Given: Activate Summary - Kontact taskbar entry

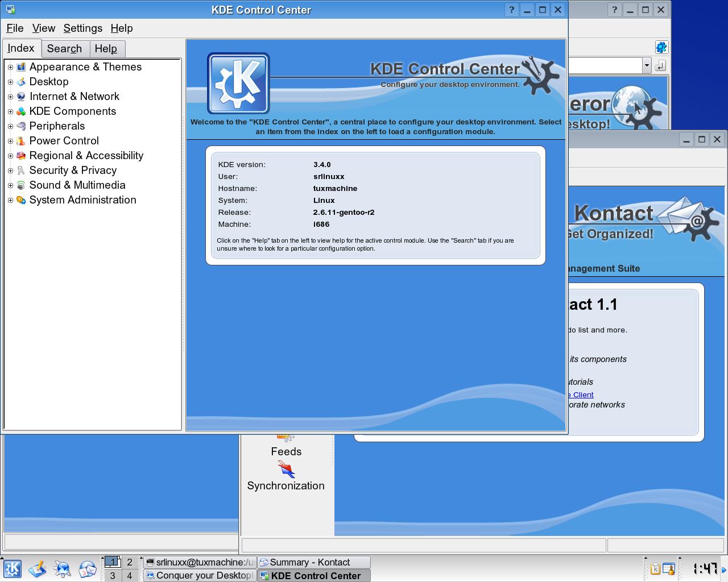Looking at the screenshot, I should 314,562.
